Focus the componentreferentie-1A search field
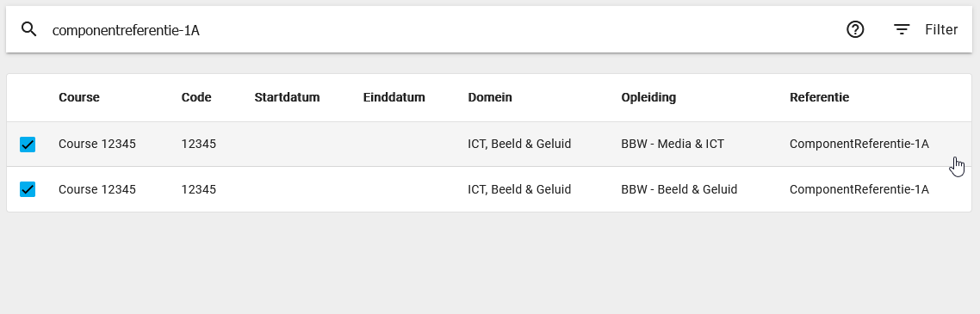Viewport: 980px width, 314px height. point(437,30)
